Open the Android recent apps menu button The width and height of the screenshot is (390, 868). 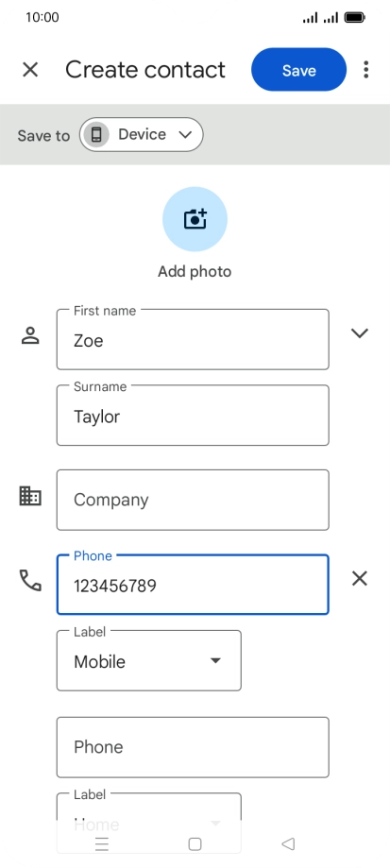(102, 843)
